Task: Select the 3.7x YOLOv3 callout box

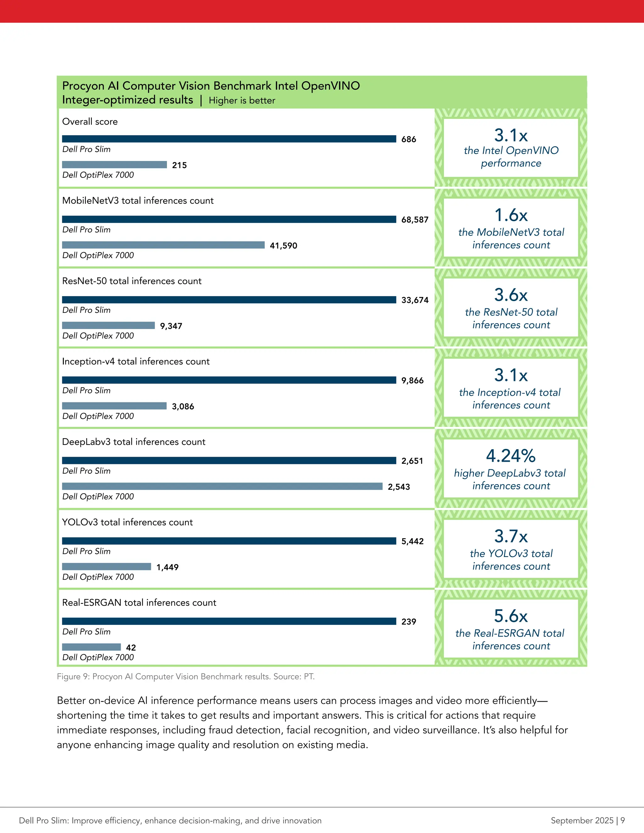Action: (511, 549)
